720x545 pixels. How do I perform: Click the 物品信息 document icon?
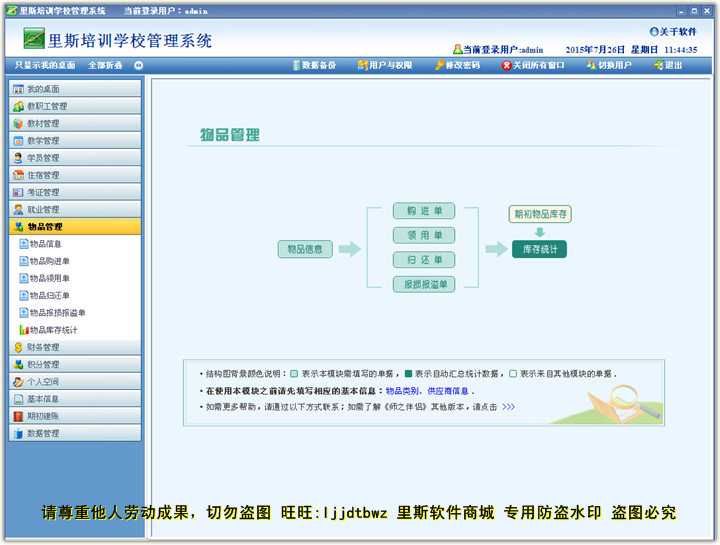tap(23, 244)
